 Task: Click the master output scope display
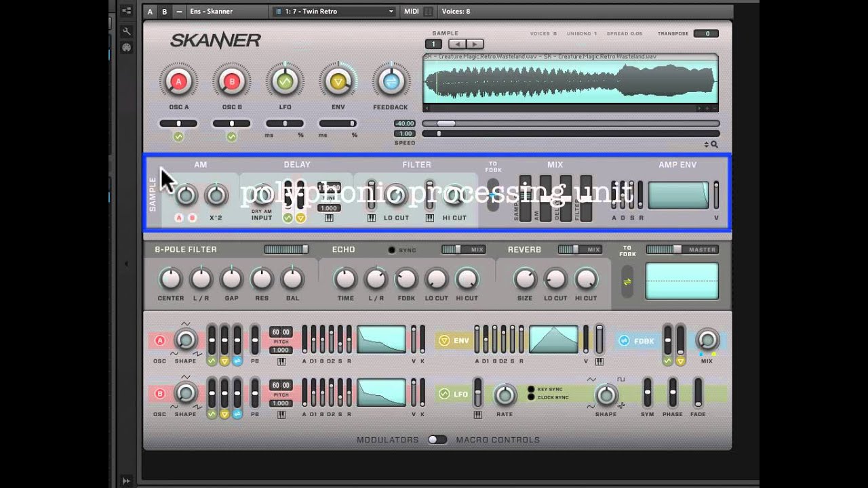click(682, 281)
